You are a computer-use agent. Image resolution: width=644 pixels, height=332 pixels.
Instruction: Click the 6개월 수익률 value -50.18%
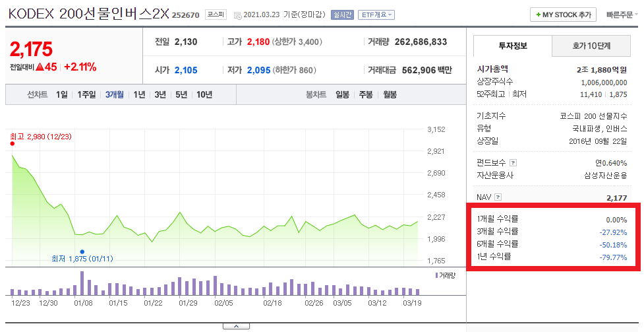pos(613,245)
